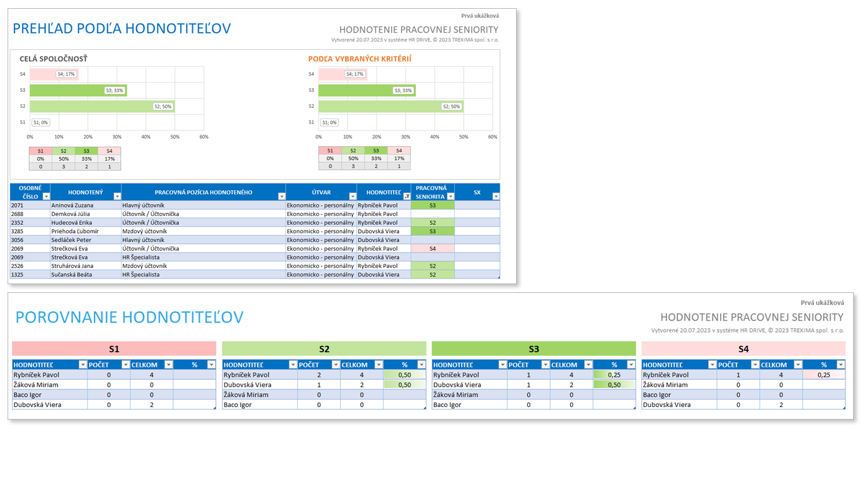The width and height of the screenshot is (860, 504).
Task: Expand the PRACOVNÁ SENIORITA filter dropdown
Action: tap(450, 197)
